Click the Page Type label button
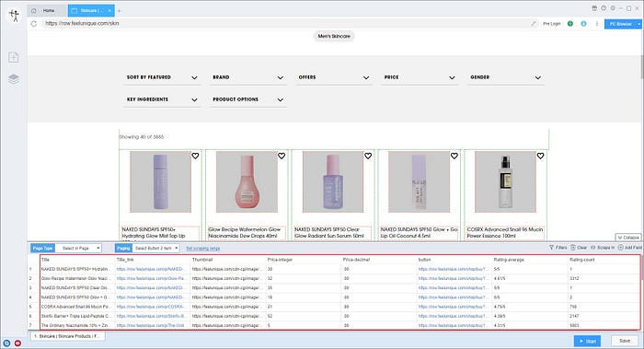The width and height of the screenshot is (644, 349). [x=42, y=249]
